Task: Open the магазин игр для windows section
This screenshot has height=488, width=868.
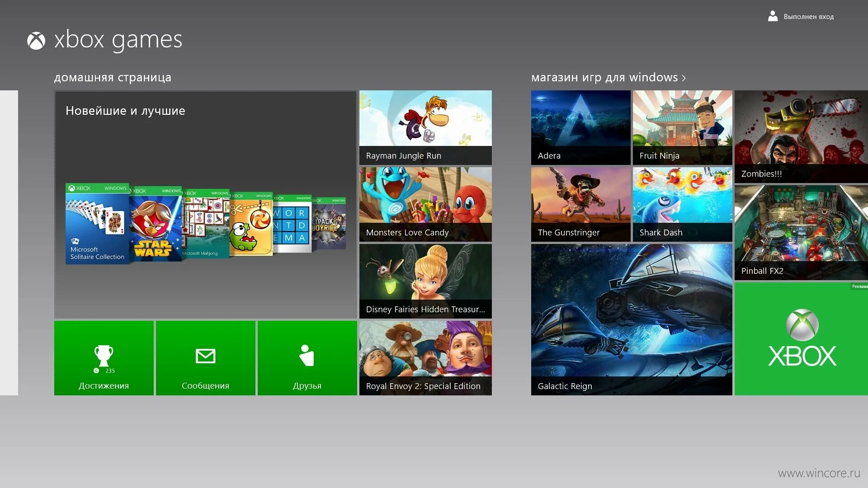Action: coord(604,77)
